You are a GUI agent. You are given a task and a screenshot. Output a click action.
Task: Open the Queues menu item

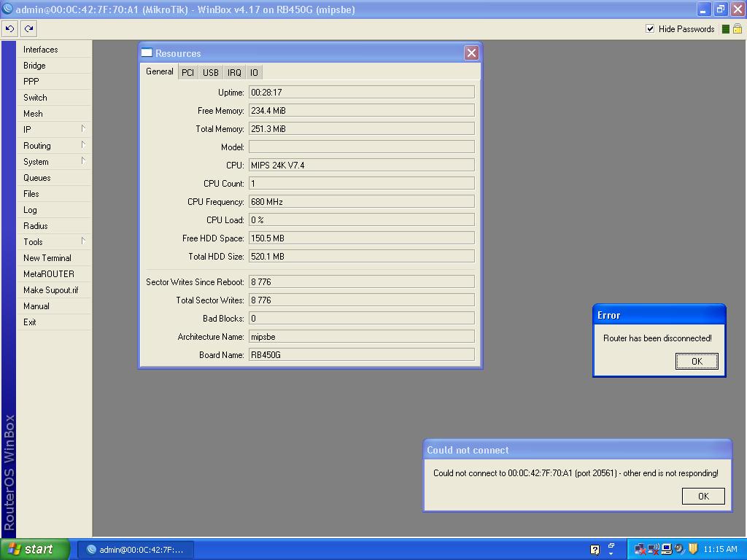54,178
